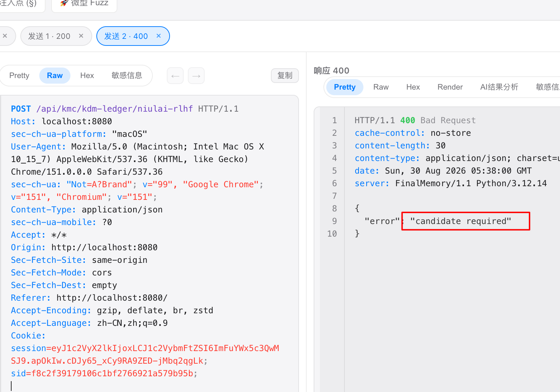The height and width of the screenshot is (392, 560).
Task: Go to previous request with left arrow
Action: [175, 76]
